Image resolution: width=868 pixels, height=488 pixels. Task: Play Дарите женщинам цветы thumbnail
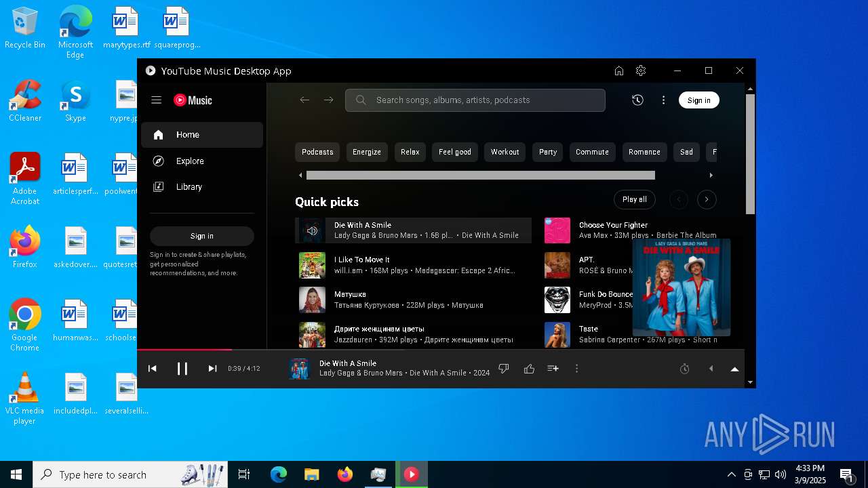click(312, 334)
